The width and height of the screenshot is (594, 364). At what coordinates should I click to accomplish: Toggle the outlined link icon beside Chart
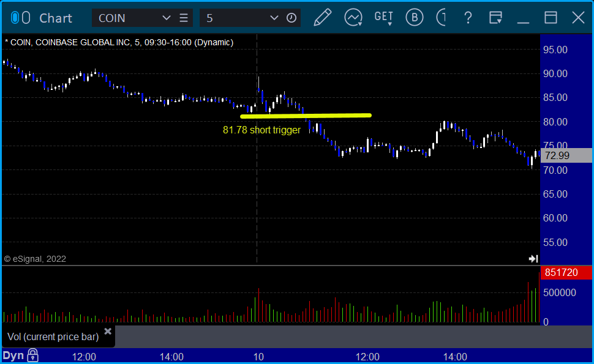(26, 18)
